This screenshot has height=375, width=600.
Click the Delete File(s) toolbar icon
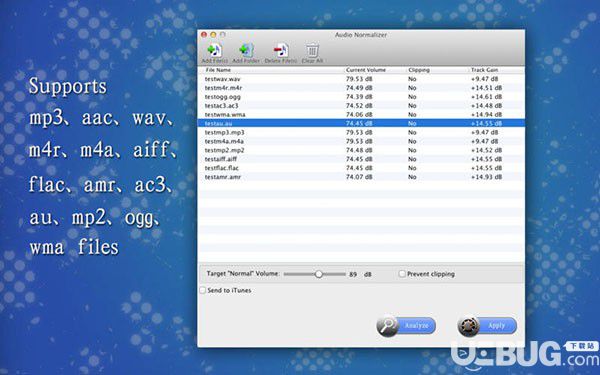point(280,51)
